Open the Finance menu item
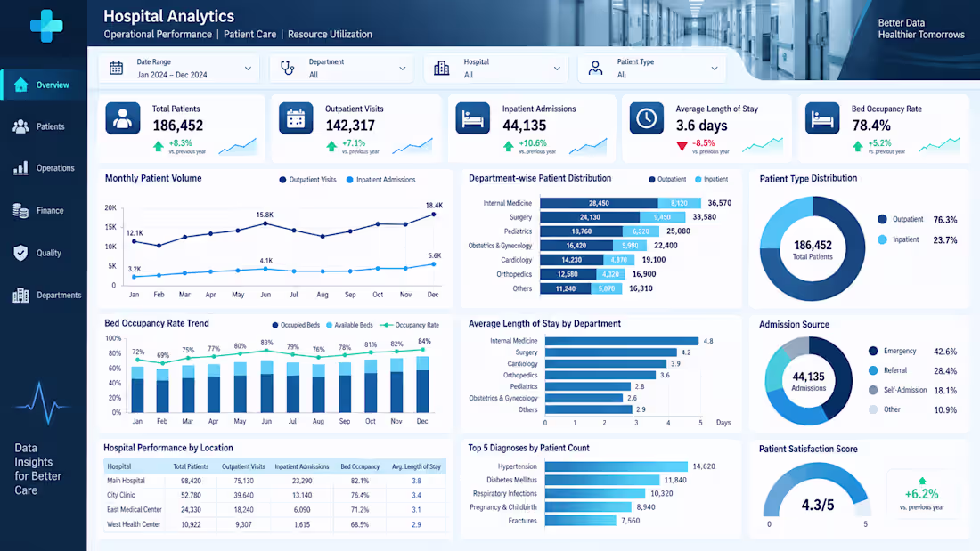The image size is (980, 551). pos(44,211)
